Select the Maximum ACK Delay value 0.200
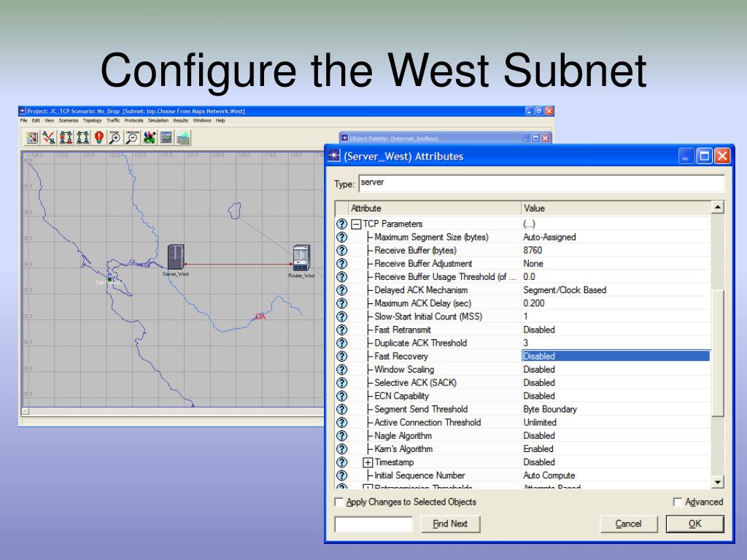Viewport: 747px width, 560px height. [x=533, y=303]
